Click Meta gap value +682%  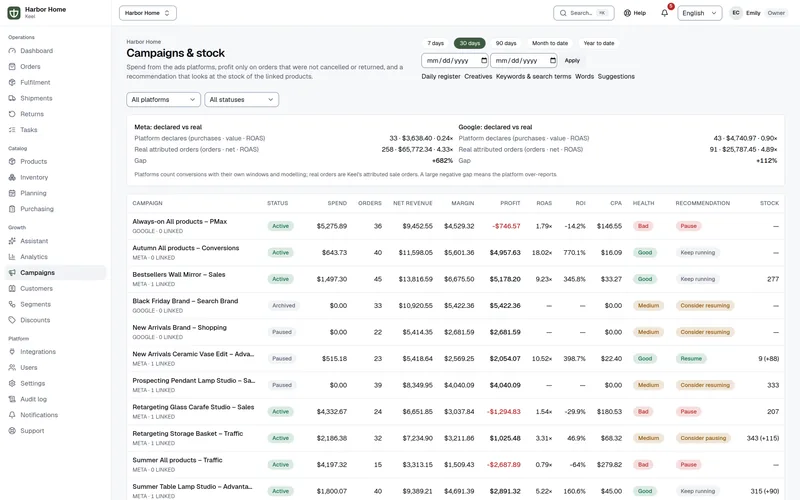click(x=442, y=161)
